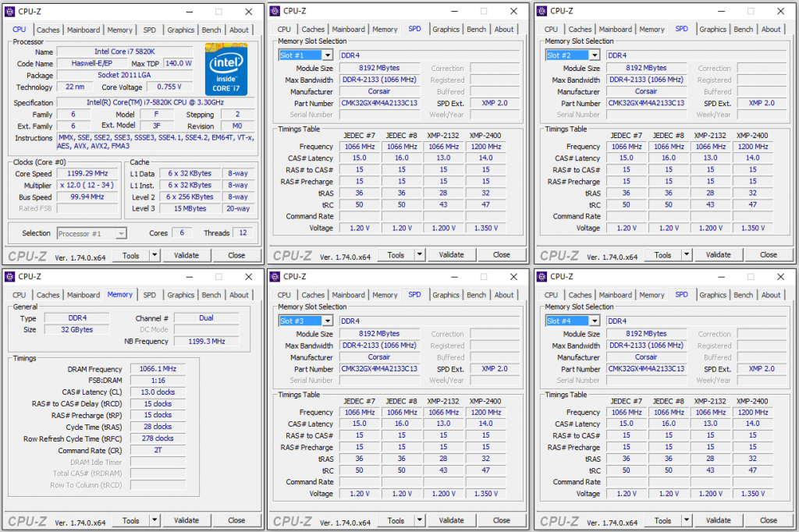799x532 pixels.
Task: Click Validate in the Slot #1 SPD window
Action: pos(453,254)
